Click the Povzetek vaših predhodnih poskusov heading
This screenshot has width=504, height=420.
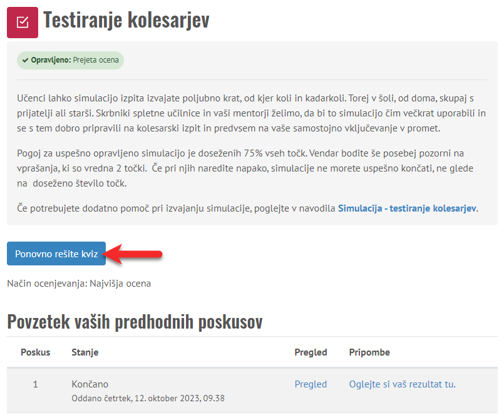[x=135, y=322]
